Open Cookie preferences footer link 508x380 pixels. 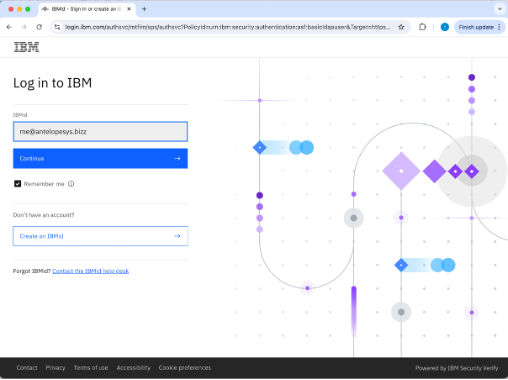[x=185, y=368]
